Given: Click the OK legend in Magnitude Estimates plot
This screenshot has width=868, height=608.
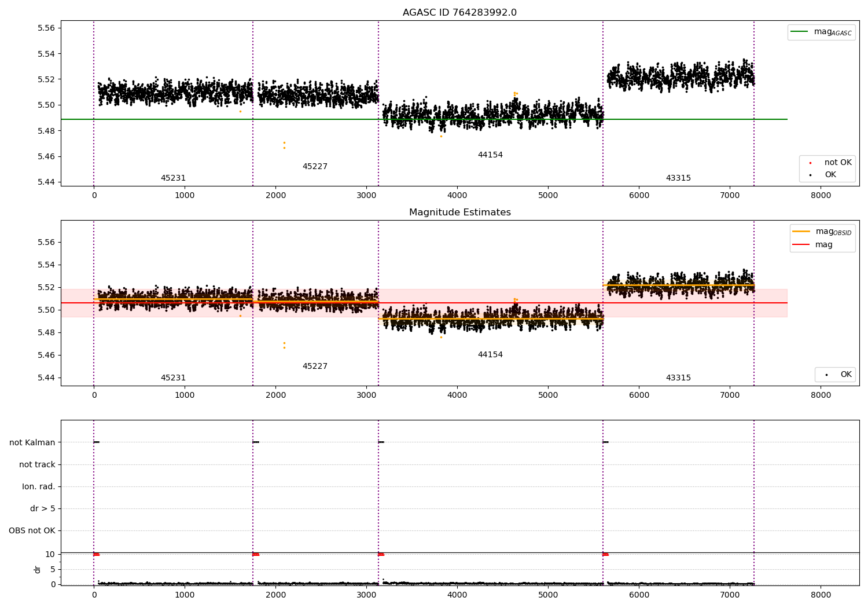Looking at the screenshot, I should (x=835, y=375).
